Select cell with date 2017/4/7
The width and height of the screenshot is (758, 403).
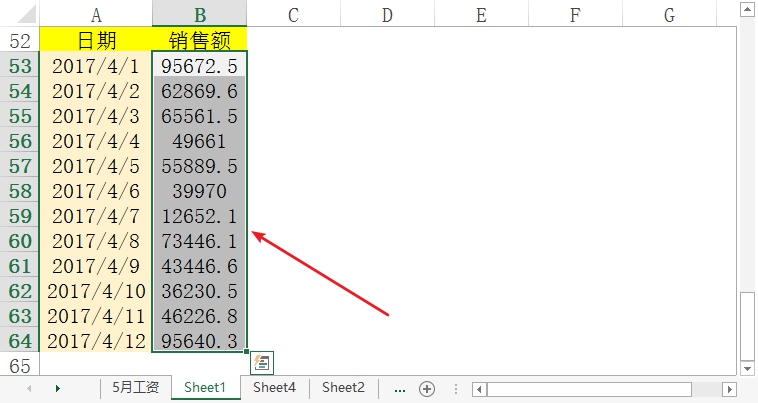click(96, 216)
